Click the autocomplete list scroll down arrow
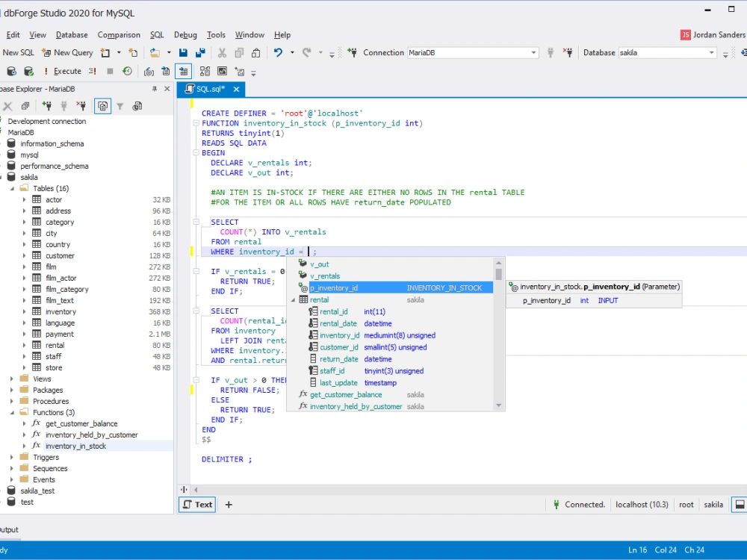 tap(499, 405)
